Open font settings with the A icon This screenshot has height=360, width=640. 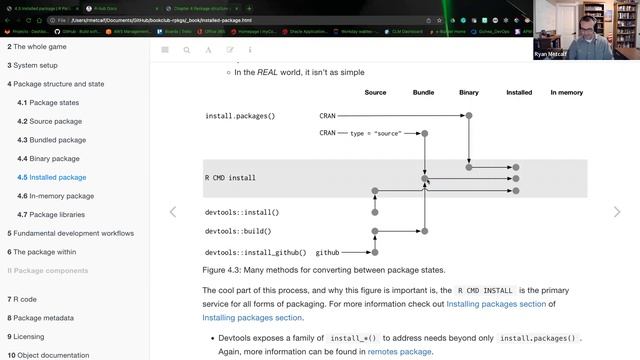pyautogui.click(x=208, y=50)
